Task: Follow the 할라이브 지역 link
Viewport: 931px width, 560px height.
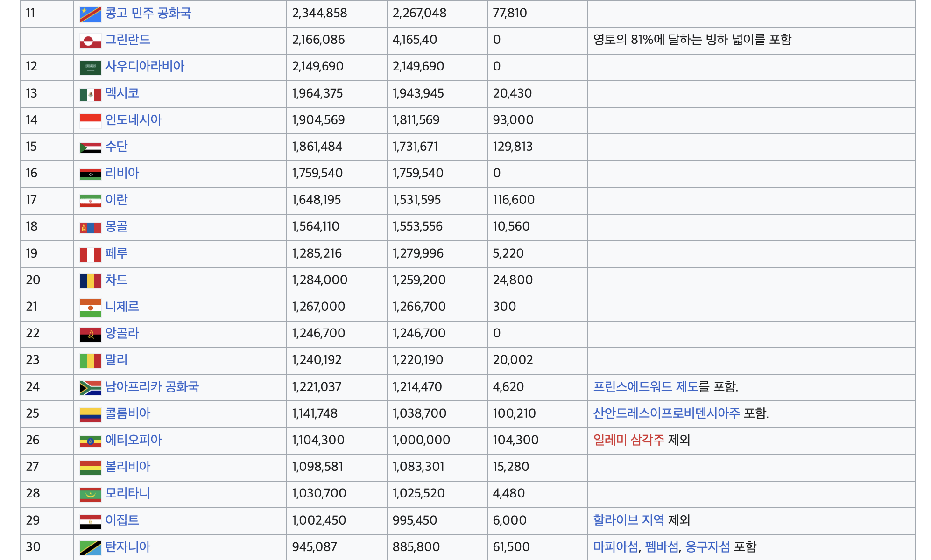Action: pyautogui.click(x=628, y=520)
